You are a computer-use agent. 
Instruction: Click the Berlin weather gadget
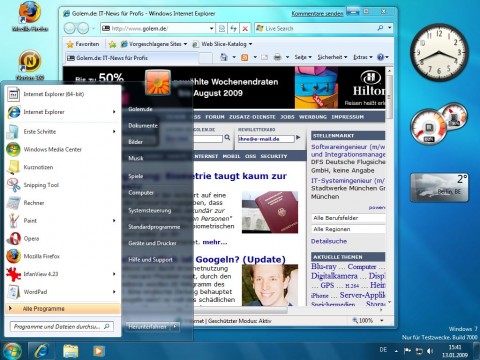(439, 187)
